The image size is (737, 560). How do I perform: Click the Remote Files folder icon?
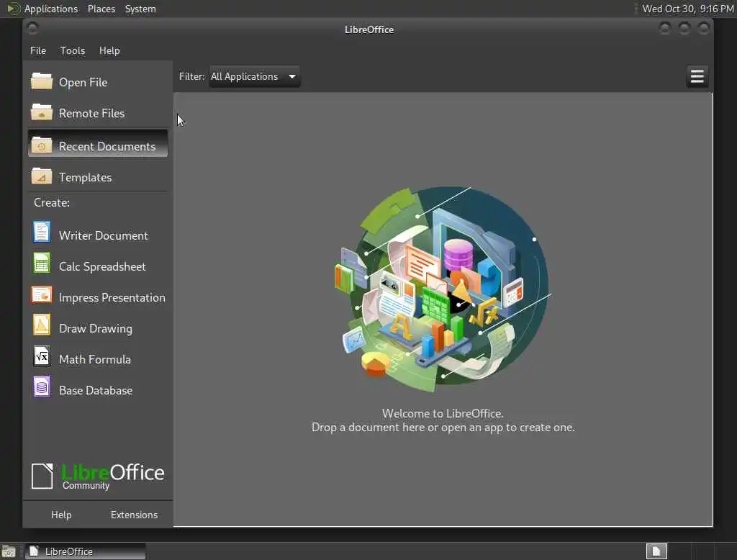pyautogui.click(x=41, y=112)
